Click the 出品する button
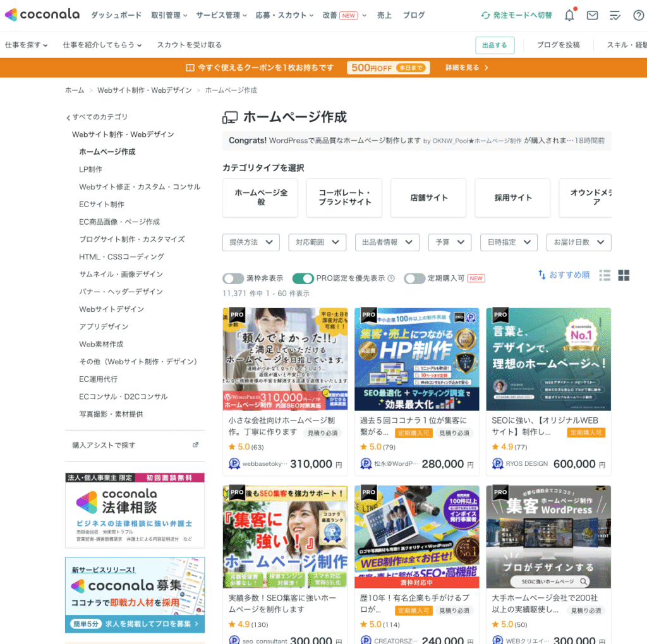This screenshot has height=644, width=647. point(495,45)
